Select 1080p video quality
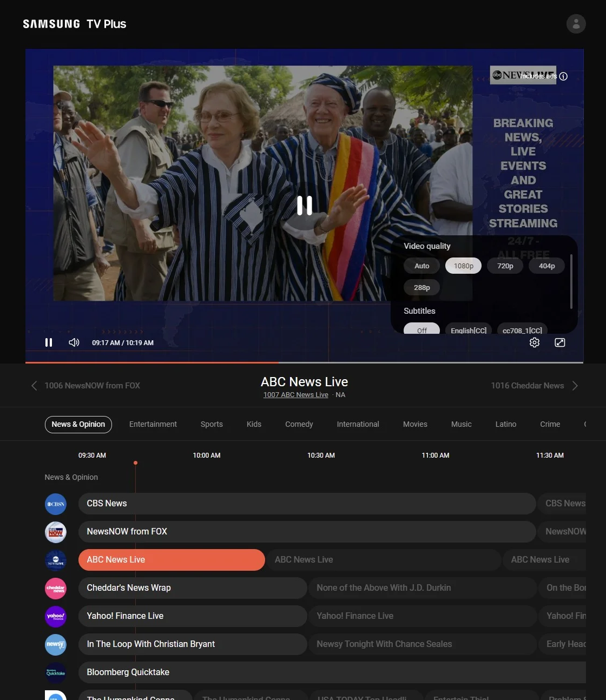The width and height of the screenshot is (606, 700). pyautogui.click(x=464, y=266)
